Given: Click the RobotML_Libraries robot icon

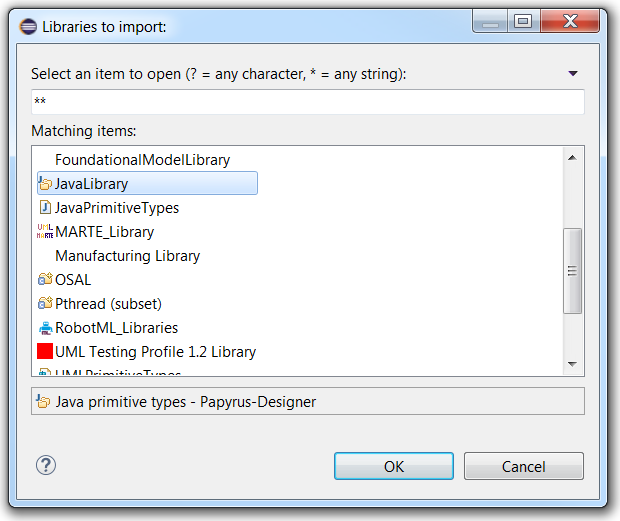Looking at the screenshot, I should (x=44, y=327).
